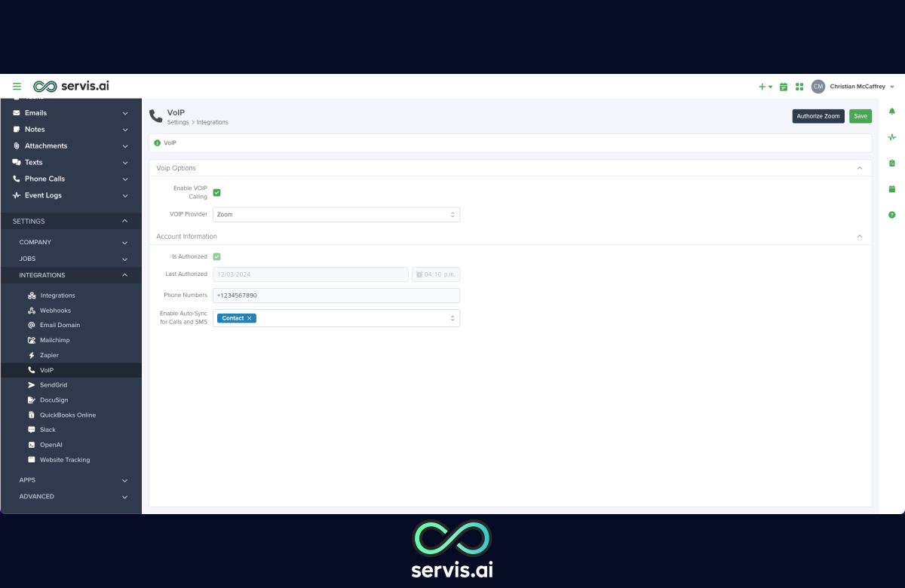Open notifications bell icon
Viewport: 905px width, 588px height.
click(x=892, y=112)
